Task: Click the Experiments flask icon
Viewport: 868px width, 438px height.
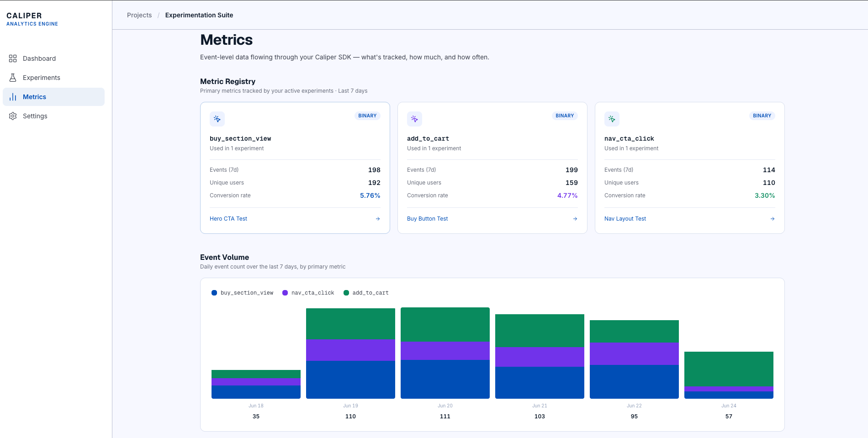Action: 13,78
